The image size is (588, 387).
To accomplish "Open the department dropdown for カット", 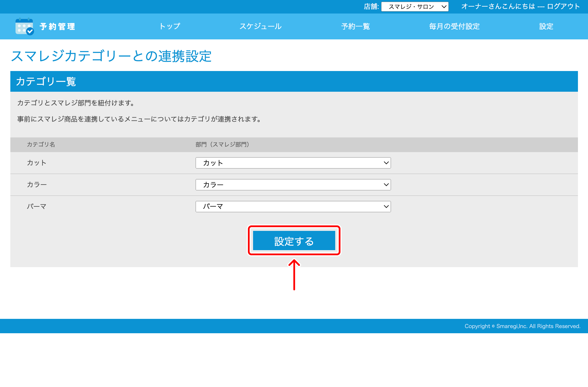I will 293,163.
